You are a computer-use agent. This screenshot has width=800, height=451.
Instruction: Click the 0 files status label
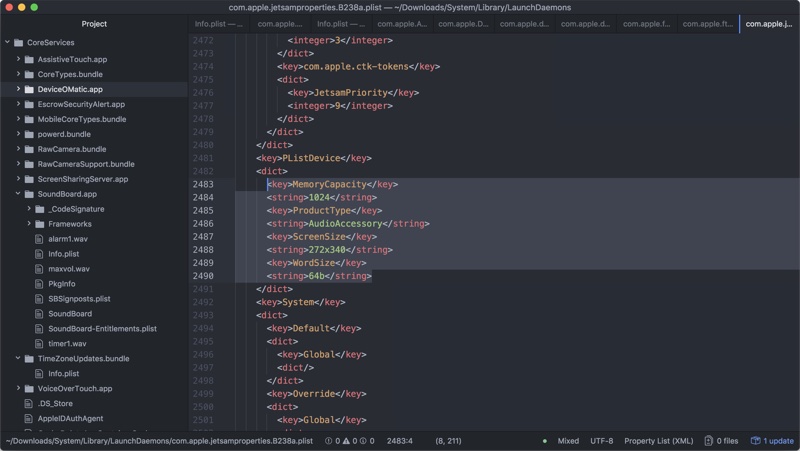(727, 441)
